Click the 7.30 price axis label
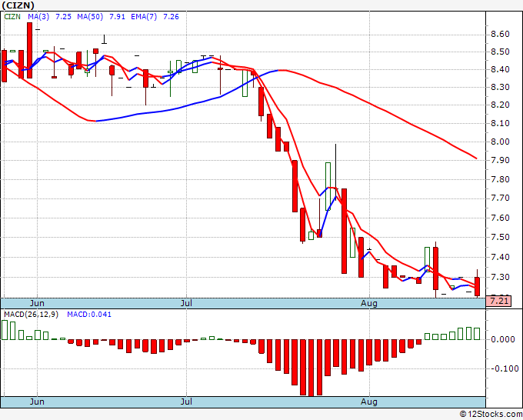The width and height of the screenshot is (523, 420). [x=500, y=277]
